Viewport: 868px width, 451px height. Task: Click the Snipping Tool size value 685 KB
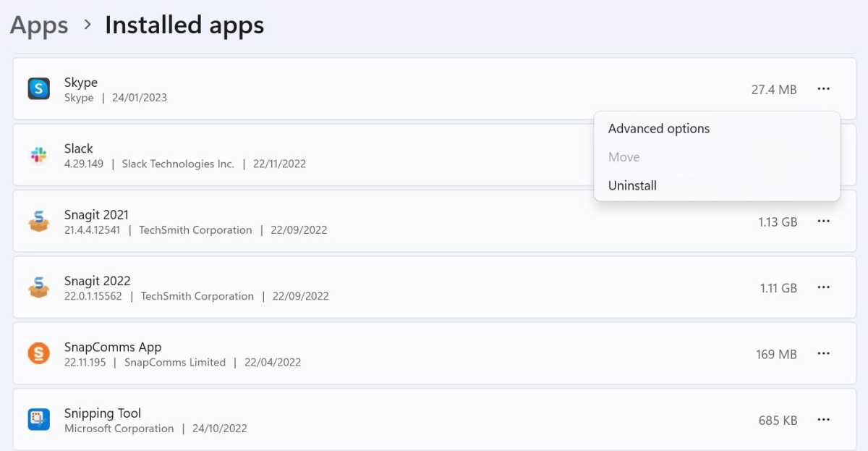pyautogui.click(x=778, y=421)
